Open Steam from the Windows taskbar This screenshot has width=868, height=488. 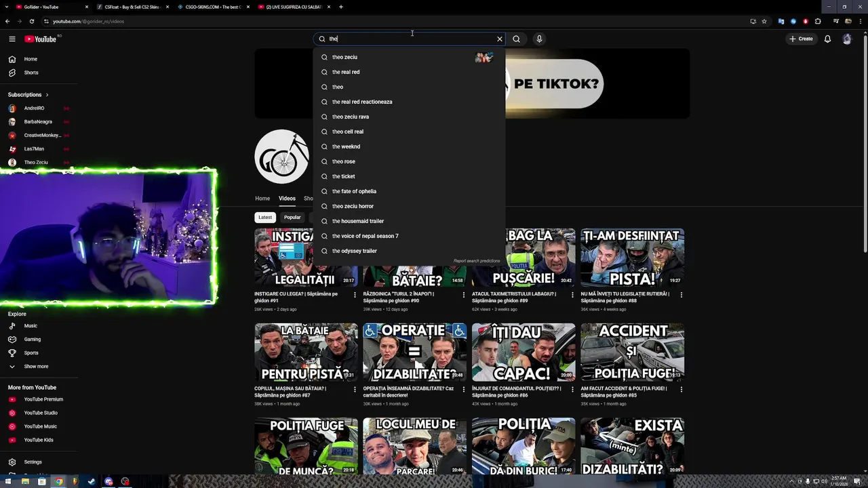pos(92,482)
